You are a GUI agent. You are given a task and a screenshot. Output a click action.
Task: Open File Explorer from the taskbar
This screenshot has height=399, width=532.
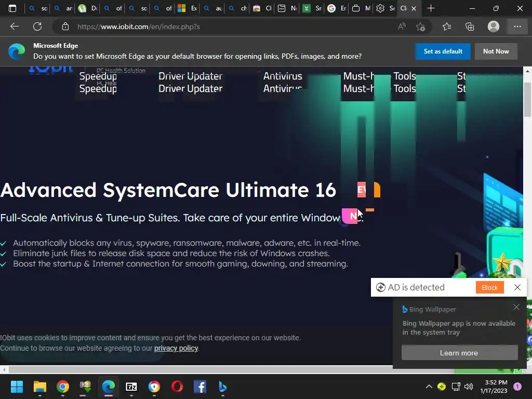point(39,387)
